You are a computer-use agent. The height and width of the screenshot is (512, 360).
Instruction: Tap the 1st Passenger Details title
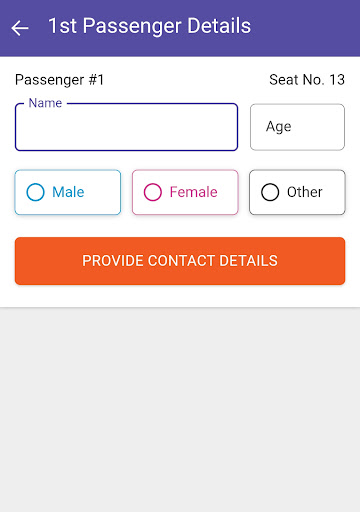149,26
